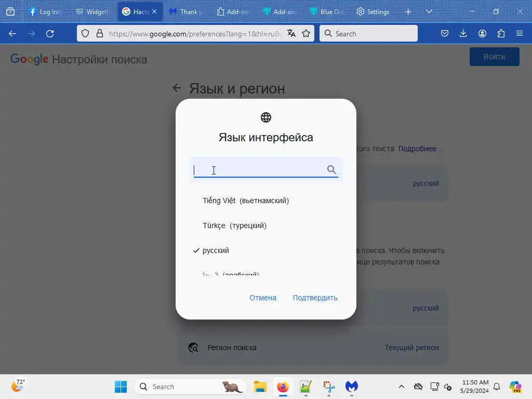Switch to the Blue Ov tab
The width and height of the screenshot is (532, 399).
326,11
